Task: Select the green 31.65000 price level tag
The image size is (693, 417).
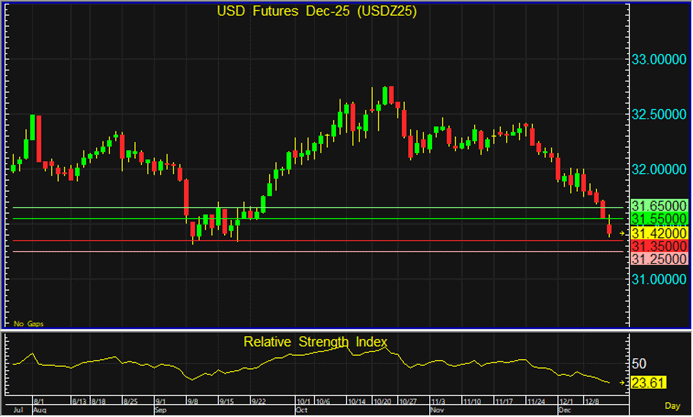Action: click(x=657, y=205)
